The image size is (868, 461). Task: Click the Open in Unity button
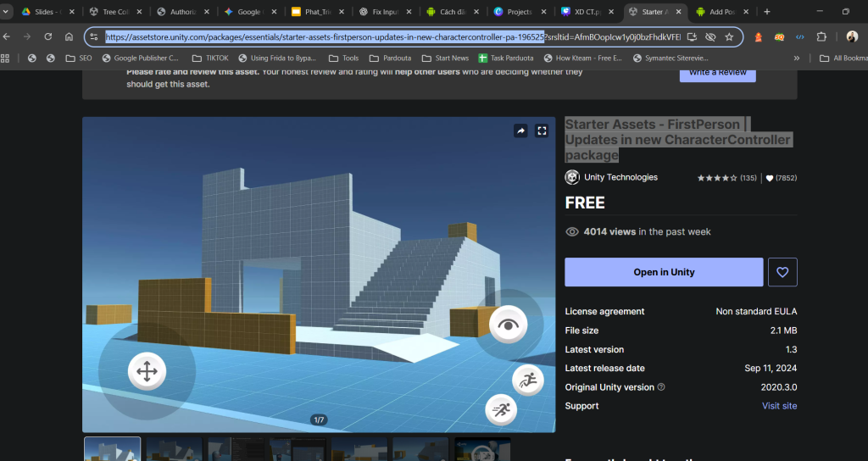point(664,272)
